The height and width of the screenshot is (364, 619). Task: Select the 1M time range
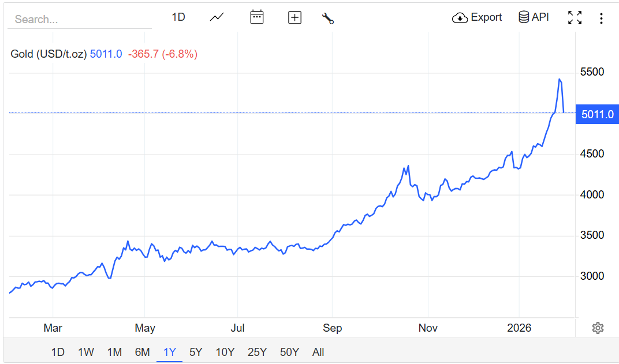(114, 352)
